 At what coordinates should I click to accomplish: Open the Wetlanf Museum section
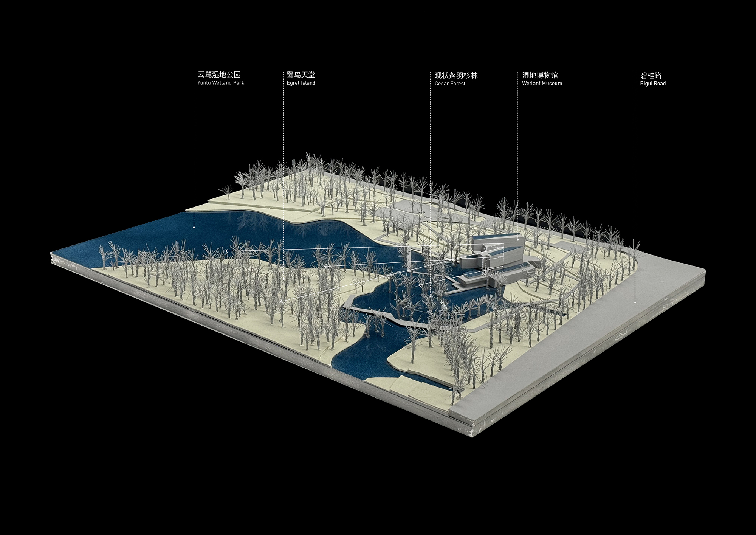coord(541,79)
